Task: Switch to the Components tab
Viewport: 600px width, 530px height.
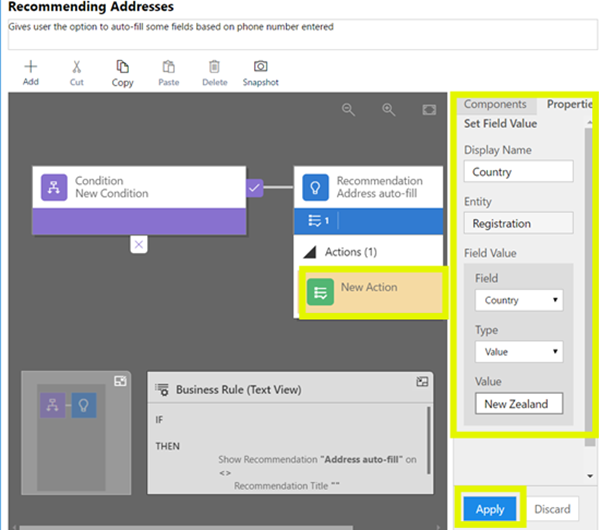Action: click(x=495, y=104)
